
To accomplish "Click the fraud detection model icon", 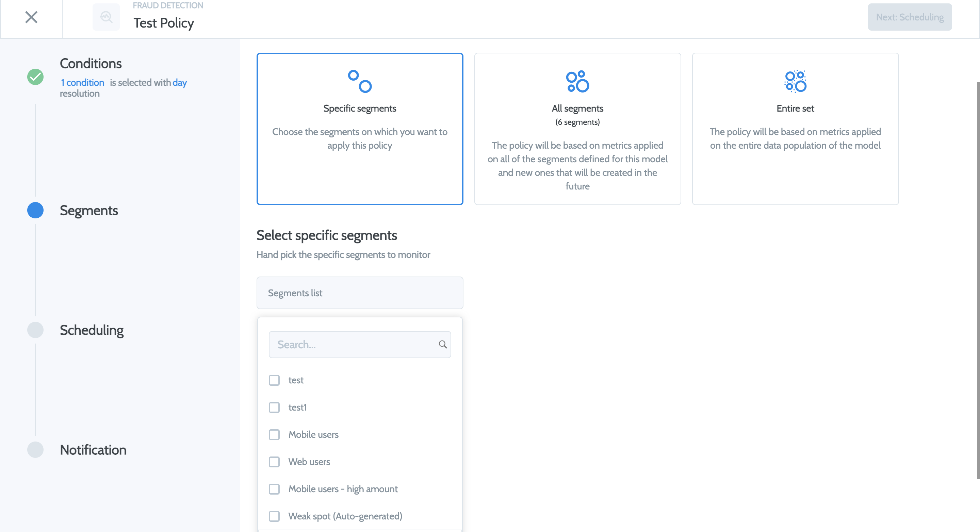I will (106, 17).
